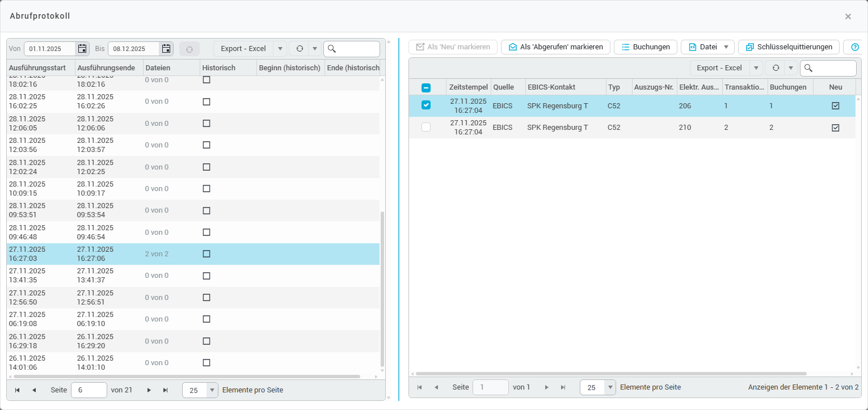This screenshot has width=868, height=410.
Task: Refresh the right-hand file grid
Action: click(776, 68)
